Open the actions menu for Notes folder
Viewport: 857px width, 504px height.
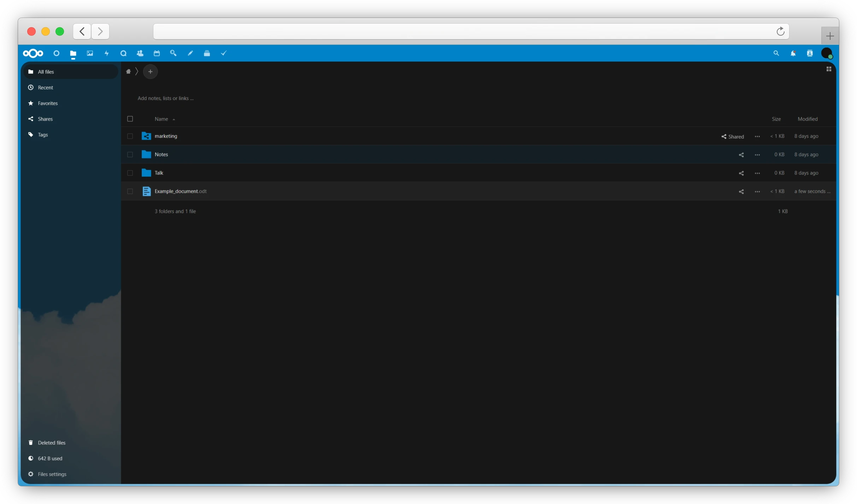tap(757, 154)
